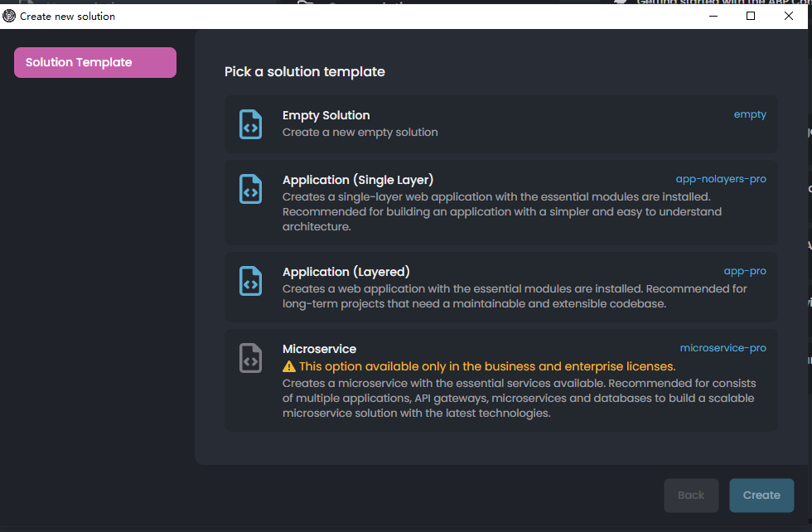Click the ABP logo in title bar
Image resolution: width=812 pixels, height=532 pixels.
[9, 16]
